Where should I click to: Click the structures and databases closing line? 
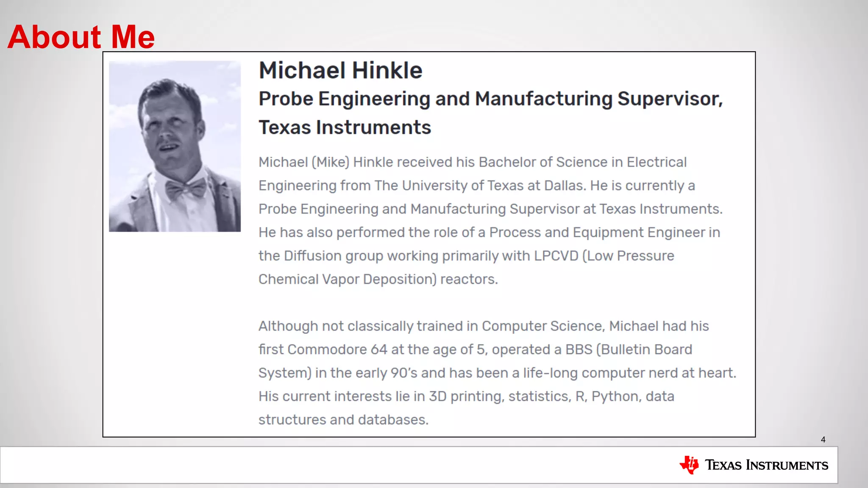pos(343,420)
